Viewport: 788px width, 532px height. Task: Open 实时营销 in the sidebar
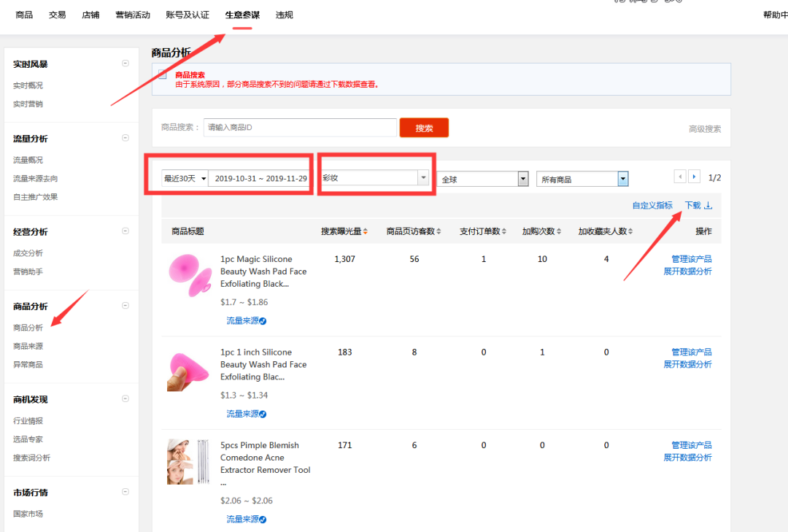(28, 104)
